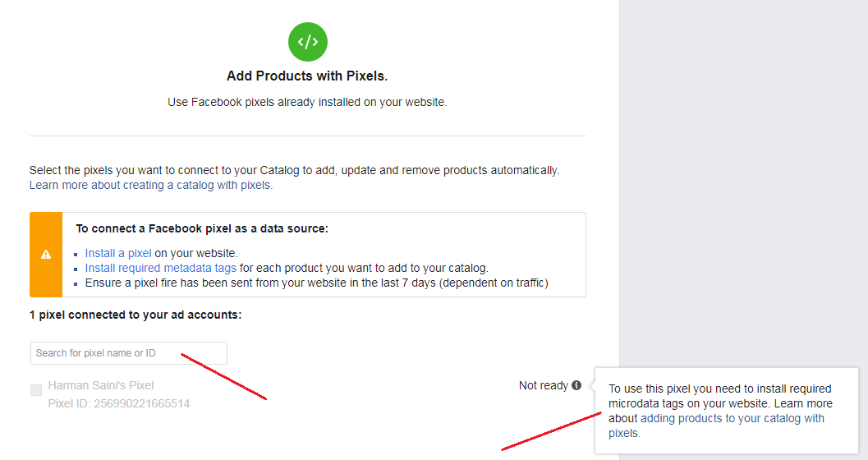Click the Pixel ID number text

pos(119,403)
